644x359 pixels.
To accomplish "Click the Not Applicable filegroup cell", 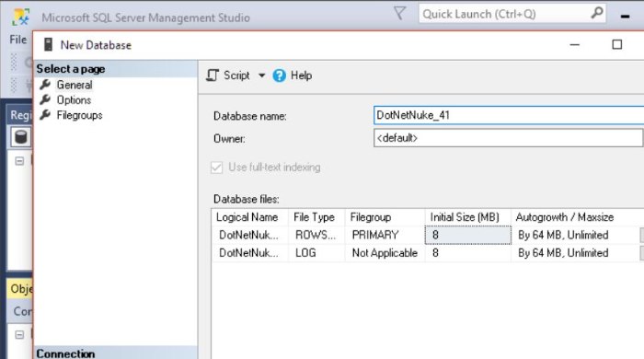I will [x=385, y=253].
